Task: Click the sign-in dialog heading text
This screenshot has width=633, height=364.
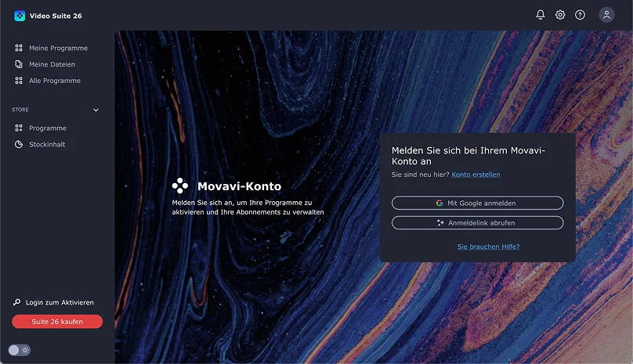Action: pyautogui.click(x=468, y=156)
